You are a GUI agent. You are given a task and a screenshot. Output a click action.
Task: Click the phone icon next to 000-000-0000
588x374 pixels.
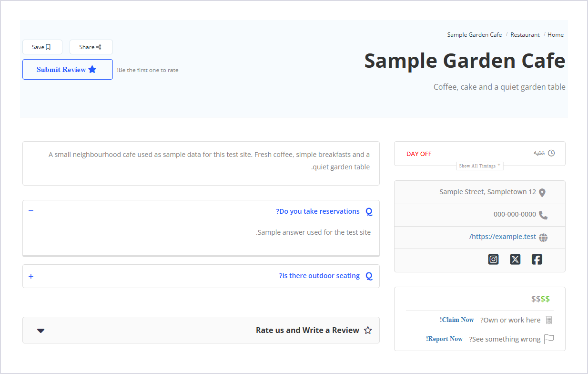pyautogui.click(x=543, y=215)
